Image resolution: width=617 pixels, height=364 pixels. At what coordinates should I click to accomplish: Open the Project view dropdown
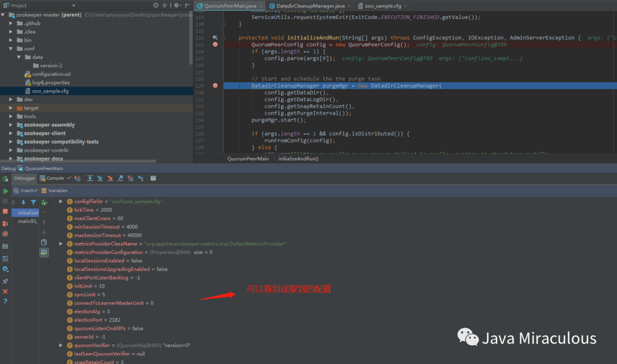[74, 6]
